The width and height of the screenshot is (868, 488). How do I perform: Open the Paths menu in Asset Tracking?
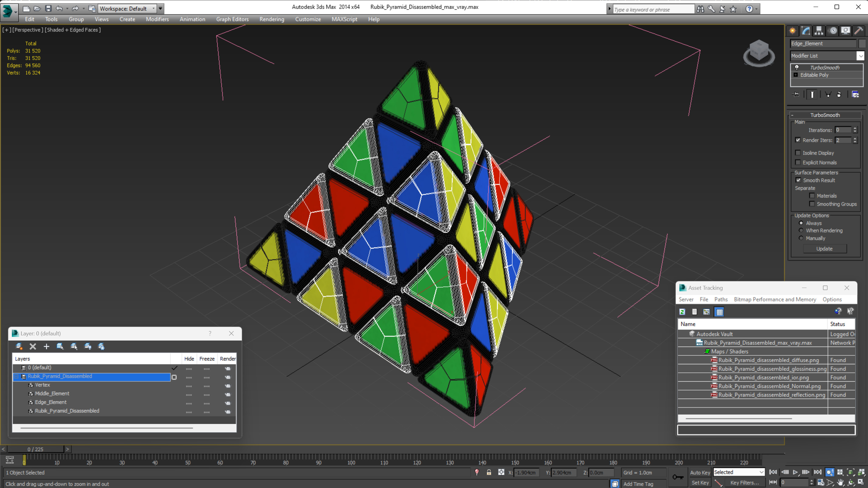721,299
